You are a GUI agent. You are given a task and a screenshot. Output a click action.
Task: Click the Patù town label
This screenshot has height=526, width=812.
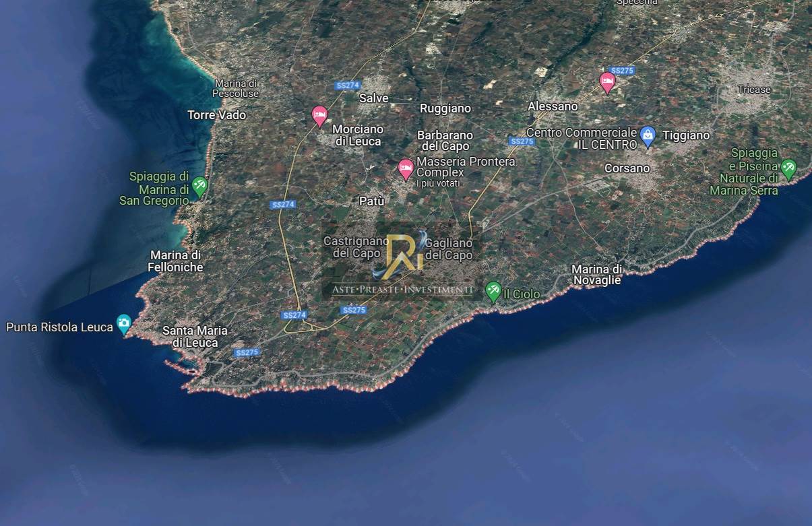point(371,201)
